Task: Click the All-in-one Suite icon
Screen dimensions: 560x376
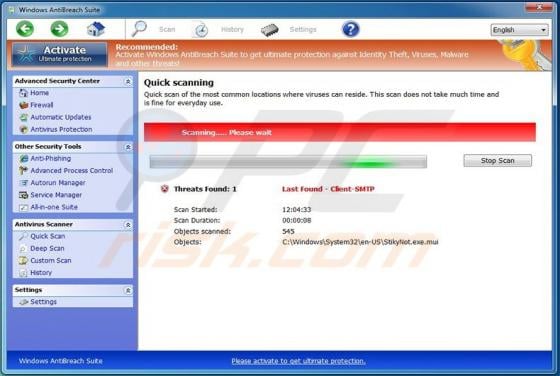Action: tap(24, 207)
